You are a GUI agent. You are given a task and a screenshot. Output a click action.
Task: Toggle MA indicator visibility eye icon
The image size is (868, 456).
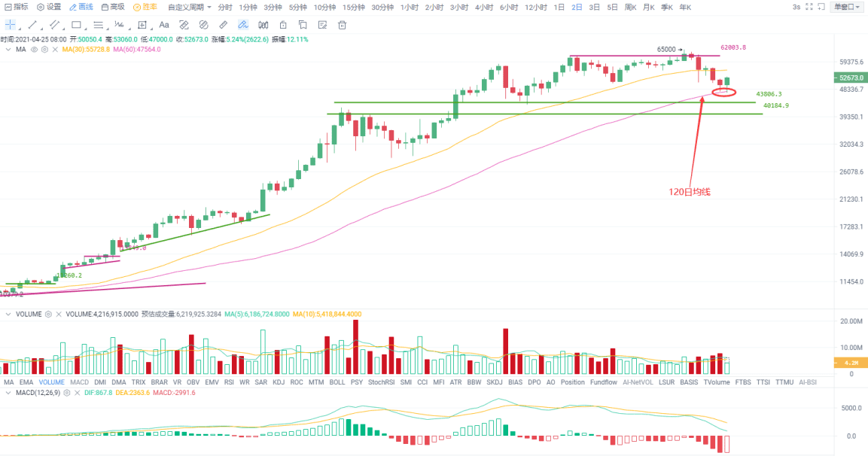point(35,49)
